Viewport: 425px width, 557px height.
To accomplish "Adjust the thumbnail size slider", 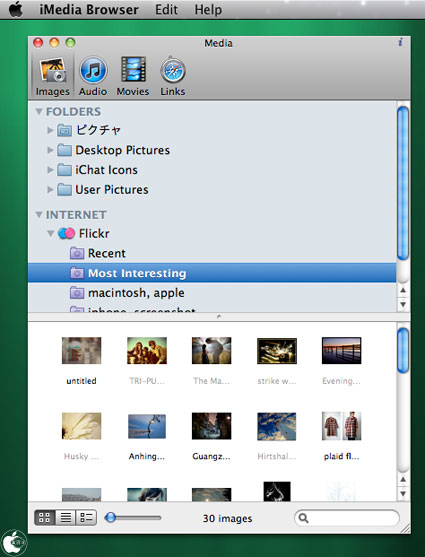I will pos(111,518).
